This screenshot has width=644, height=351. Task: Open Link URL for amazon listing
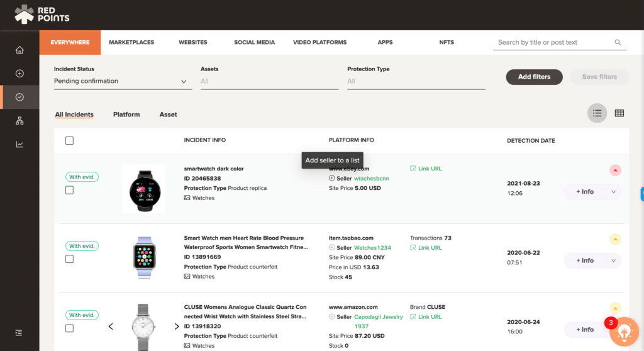pos(426,316)
